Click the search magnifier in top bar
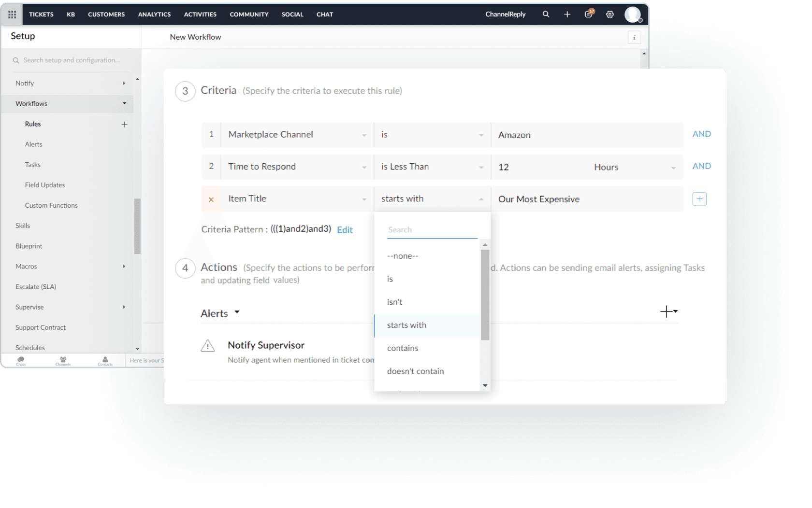The image size is (812, 508). pos(546,14)
